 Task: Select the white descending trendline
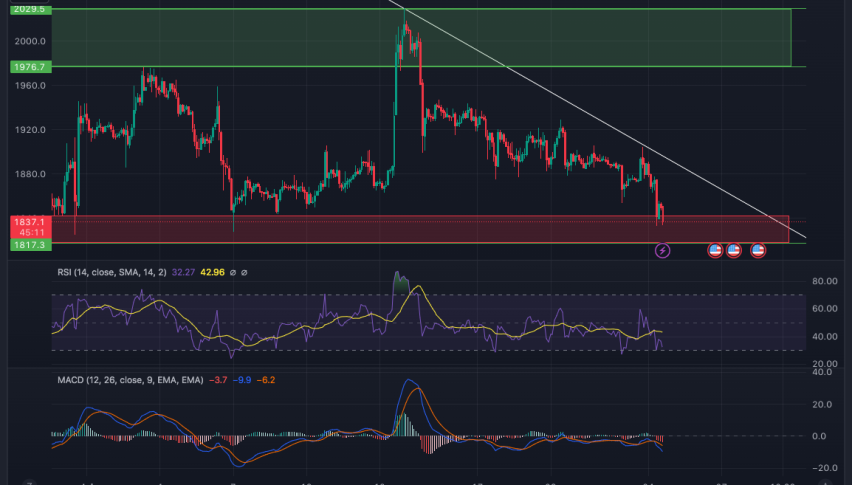tap(598, 120)
